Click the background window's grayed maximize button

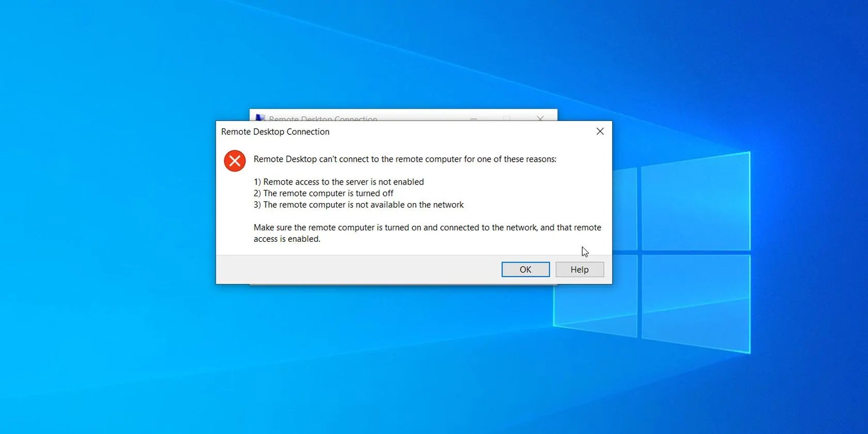point(507,118)
